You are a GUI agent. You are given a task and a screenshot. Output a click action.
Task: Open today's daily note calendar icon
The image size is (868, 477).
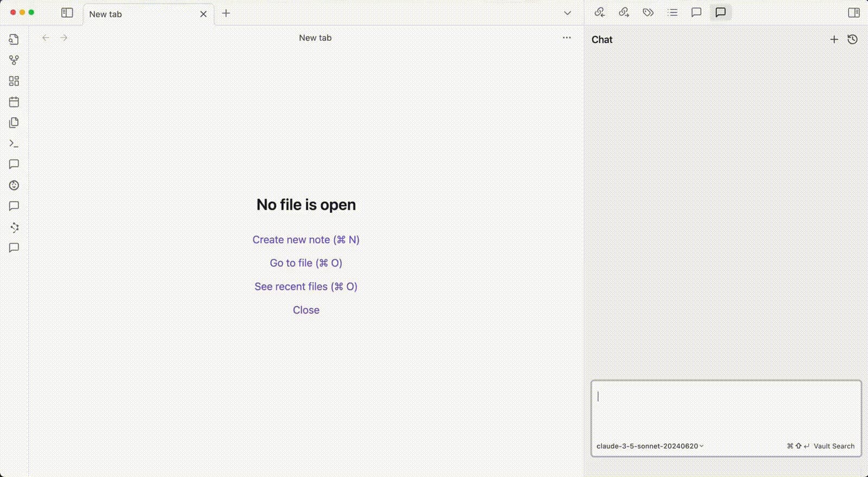pyautogui.click(x=14, y=102)
